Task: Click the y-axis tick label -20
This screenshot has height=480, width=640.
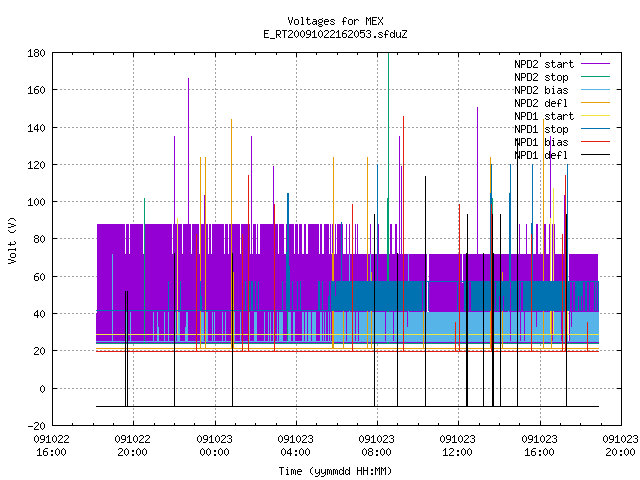Action: [36, 426]
